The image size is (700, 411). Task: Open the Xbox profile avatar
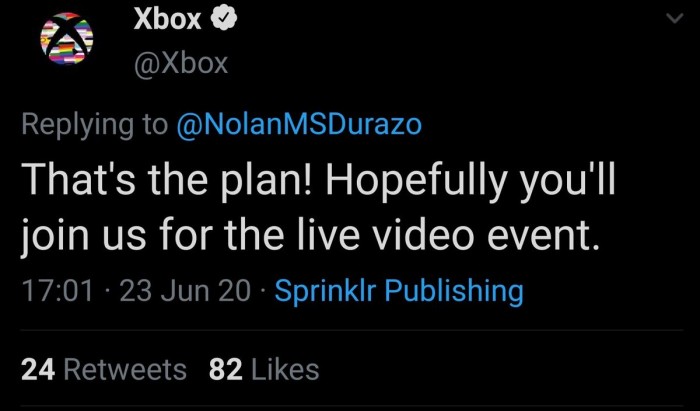tap(65, 43)
